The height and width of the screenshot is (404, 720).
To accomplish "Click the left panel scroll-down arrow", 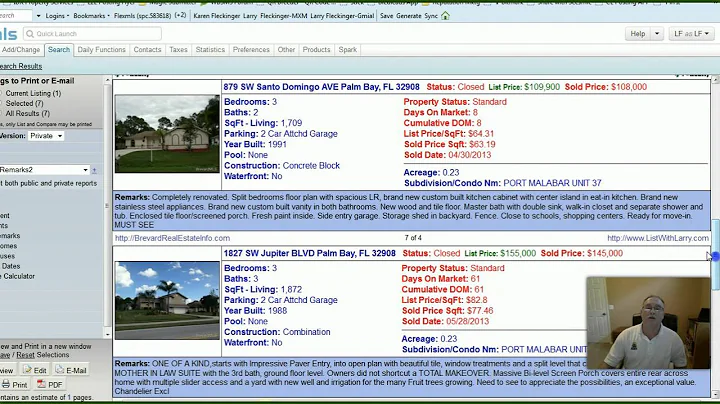I will click(x=107, y=334).
